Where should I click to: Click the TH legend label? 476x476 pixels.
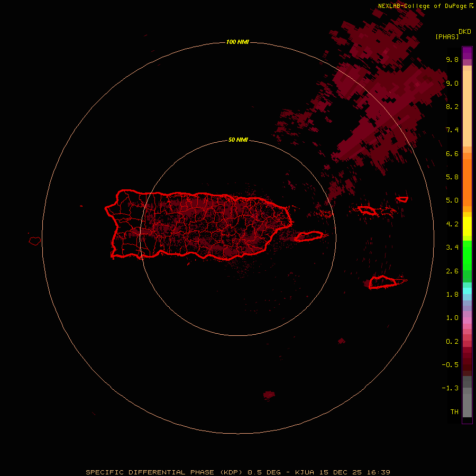(454, 412)
